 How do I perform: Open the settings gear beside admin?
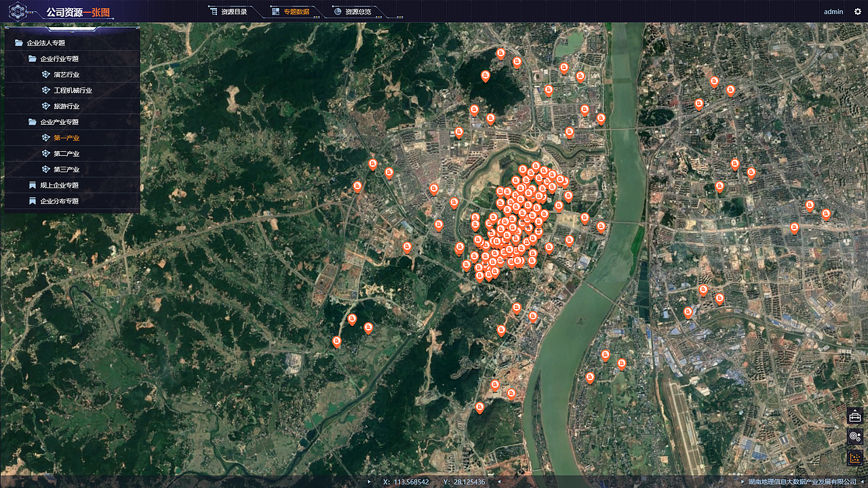pyautogui.click(x=857, y=12)
